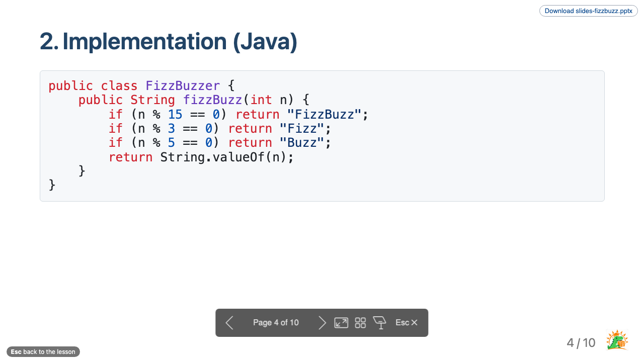Click the "FizzBuzz" return line
The height and width of the screenshot is (362, 644).
[x=238, y=114]
